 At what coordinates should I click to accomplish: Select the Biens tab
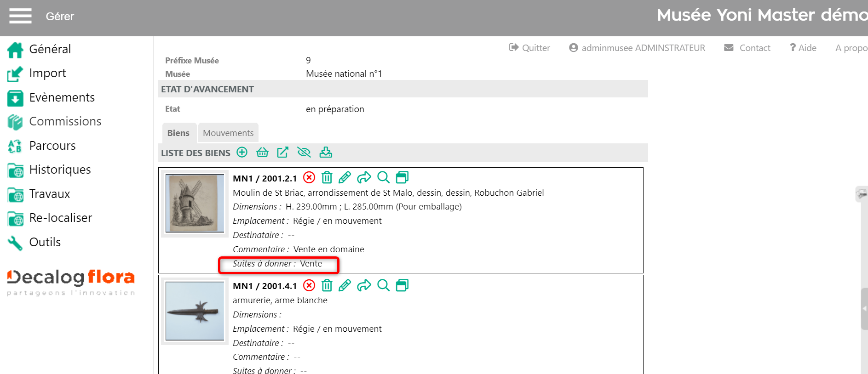click(x=178, y=133)
